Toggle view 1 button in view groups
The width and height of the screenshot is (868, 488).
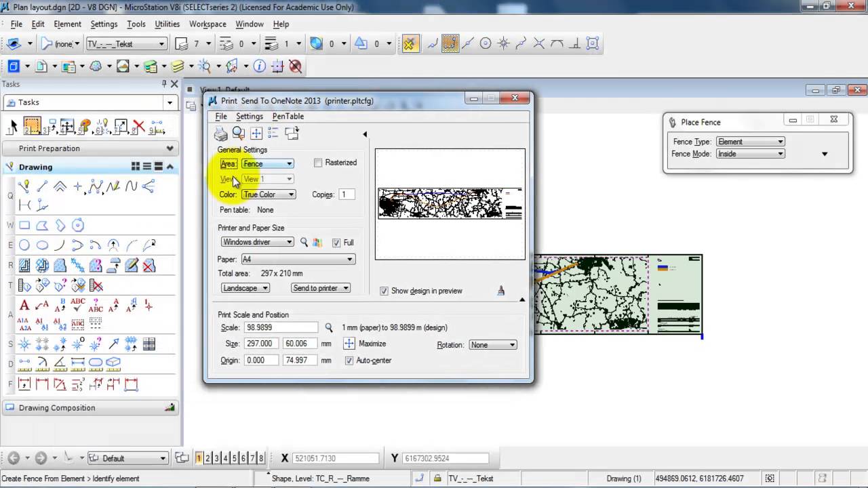click(x=199, y=458)
